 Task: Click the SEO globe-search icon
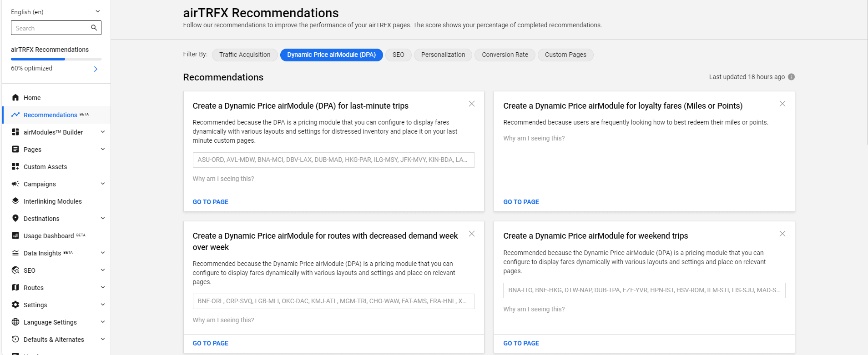coord(15,270)
